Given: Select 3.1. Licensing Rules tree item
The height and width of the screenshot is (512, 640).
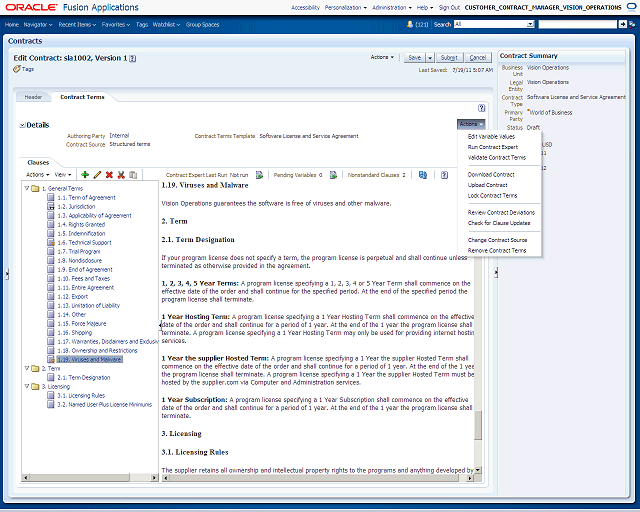Looking at the screenshot, I should point(81,395).
